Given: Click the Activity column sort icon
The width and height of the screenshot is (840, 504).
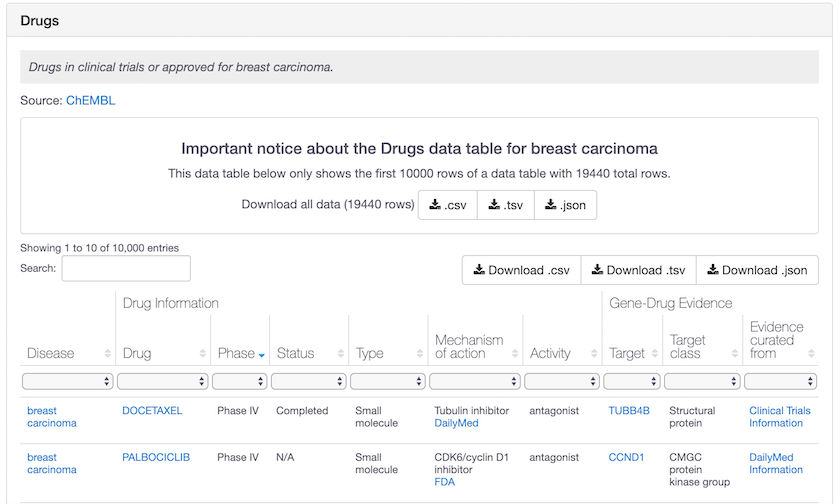Looking at the screenshot, I should [593, 354].
